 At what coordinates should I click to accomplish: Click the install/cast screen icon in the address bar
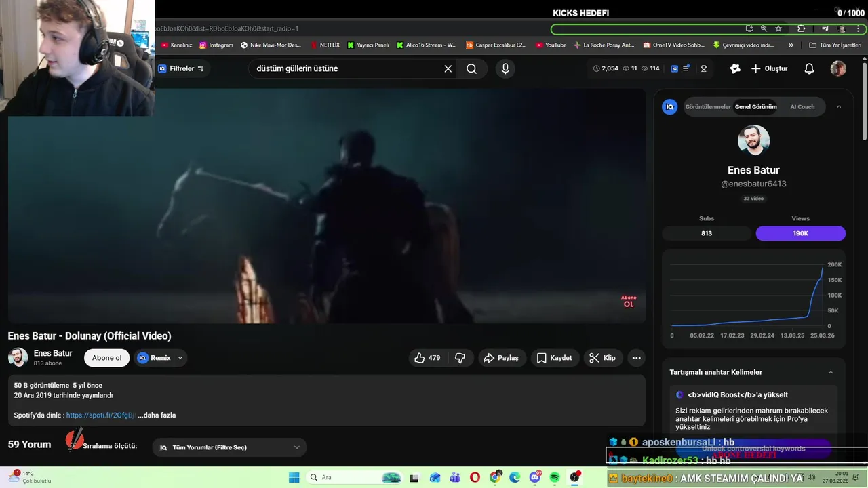point(749,28)
